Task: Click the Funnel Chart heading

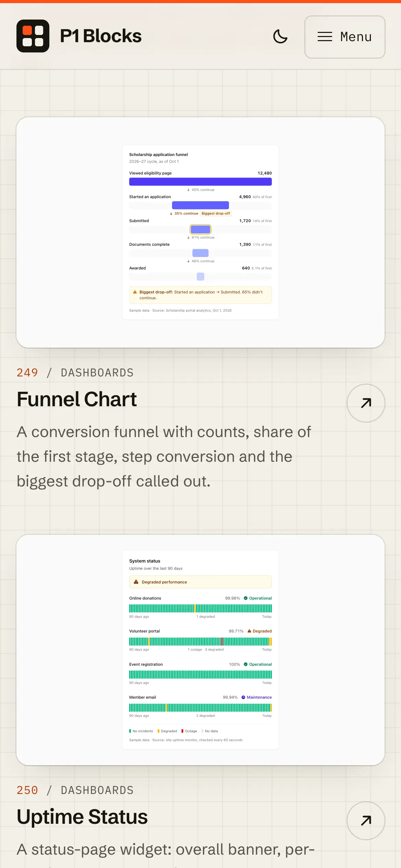Action: click(x=77, y=399)
